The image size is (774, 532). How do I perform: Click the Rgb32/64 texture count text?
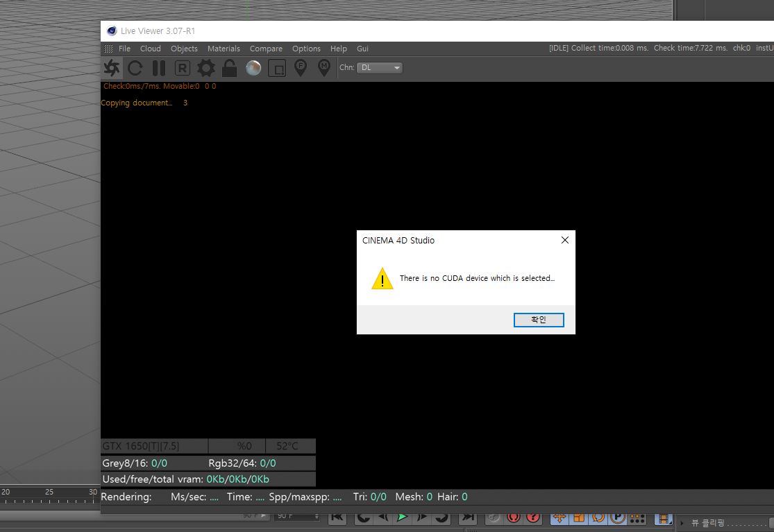242,463
